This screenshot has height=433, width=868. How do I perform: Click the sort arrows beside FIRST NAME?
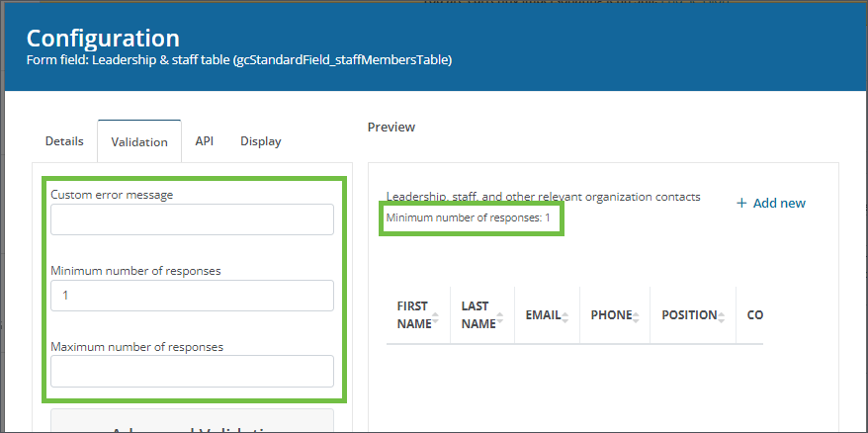(437, 315)
